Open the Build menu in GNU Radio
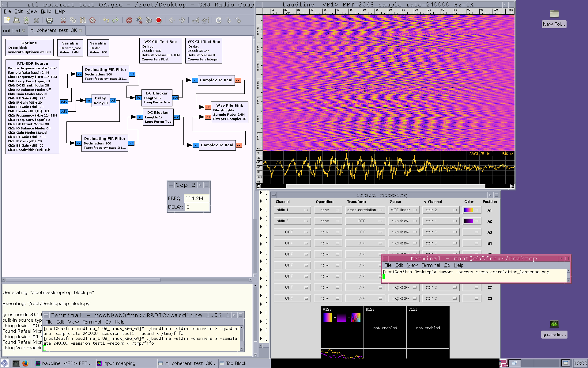The height and width of the screenshot is (368, 588). click(x=46, y=11)
